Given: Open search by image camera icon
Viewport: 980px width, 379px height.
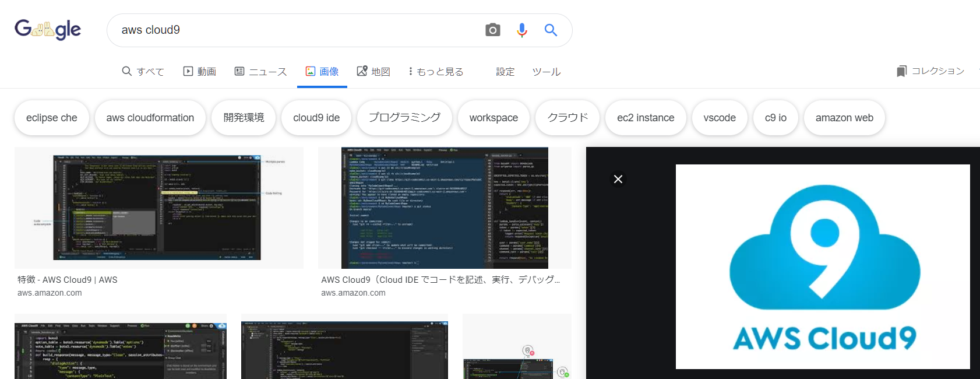Looking at the screenshot, I should [493, 30].
